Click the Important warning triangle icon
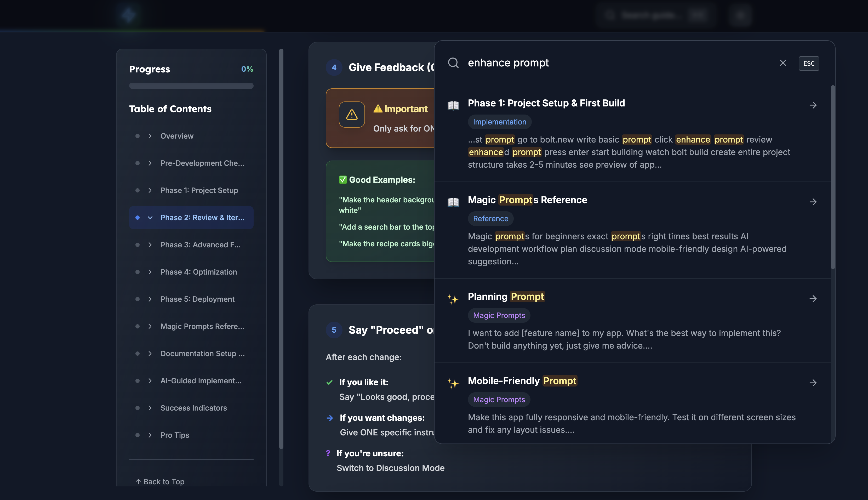This screenshot has width=868, height=500. [x=351, y=115]
